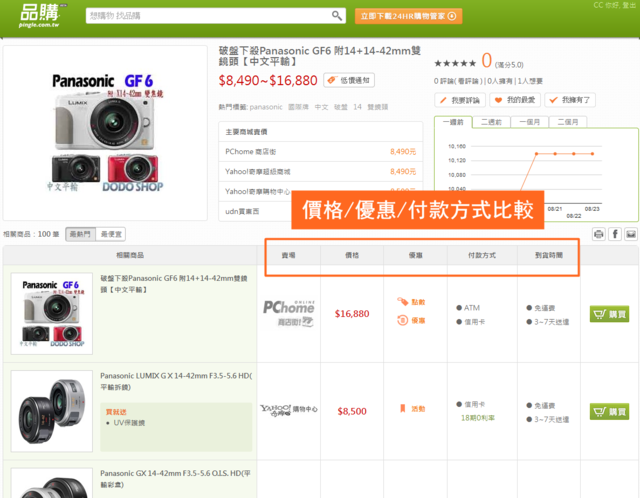Open the Panasonic LUMIX G X 14-42mm title
This screenshot has height=498, width=640.
176,381
